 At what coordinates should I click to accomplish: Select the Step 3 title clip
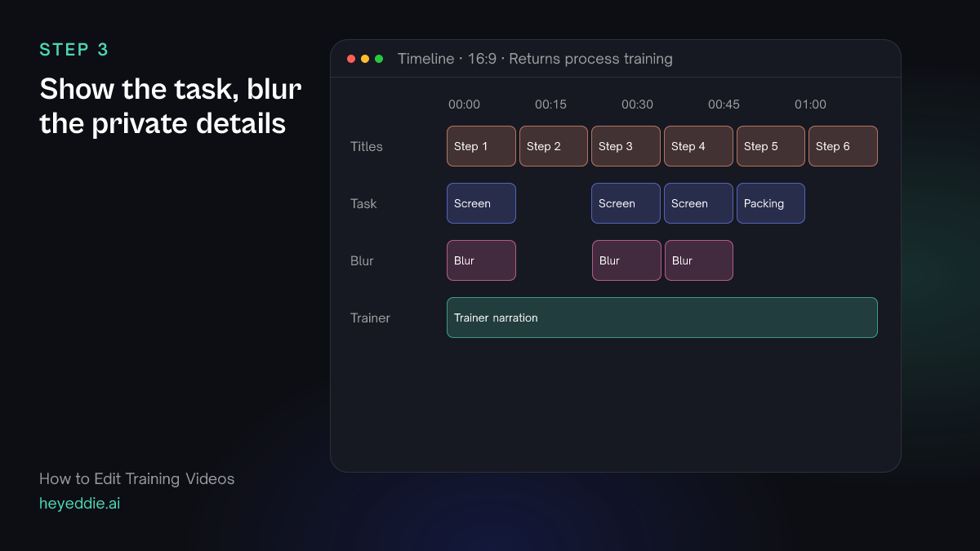[626, 146]
